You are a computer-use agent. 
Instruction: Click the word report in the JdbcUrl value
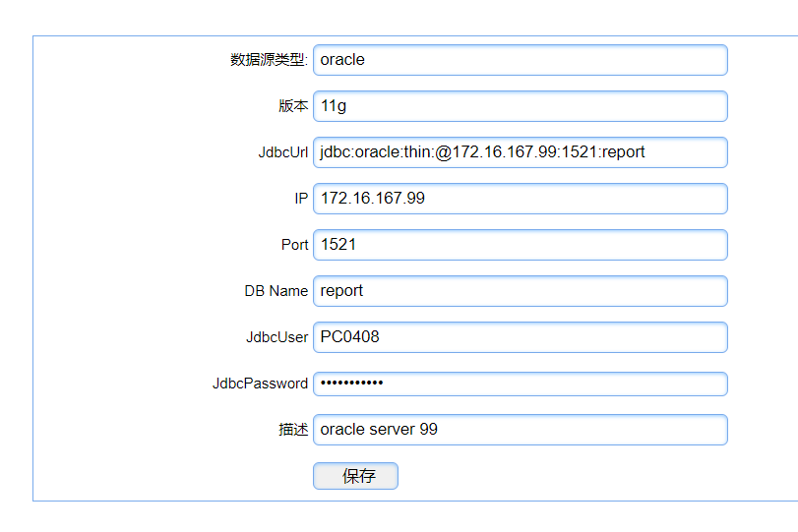(x=624, y=152)
